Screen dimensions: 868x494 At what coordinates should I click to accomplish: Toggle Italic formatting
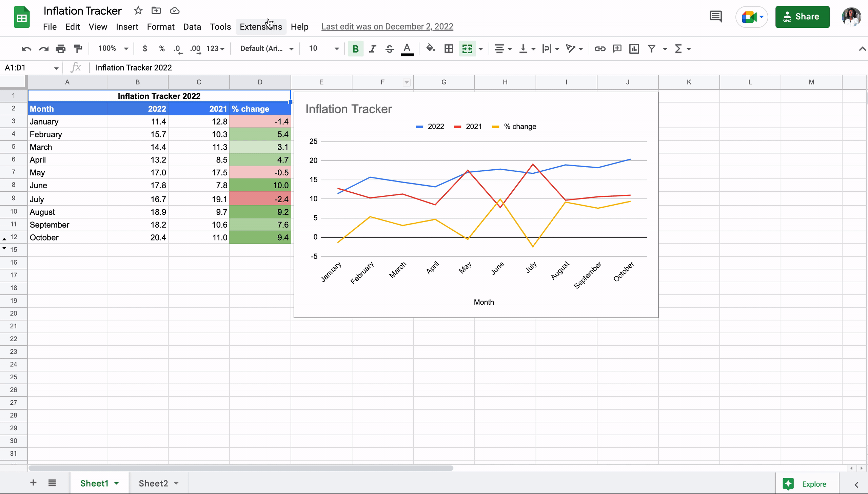(372, 49)
